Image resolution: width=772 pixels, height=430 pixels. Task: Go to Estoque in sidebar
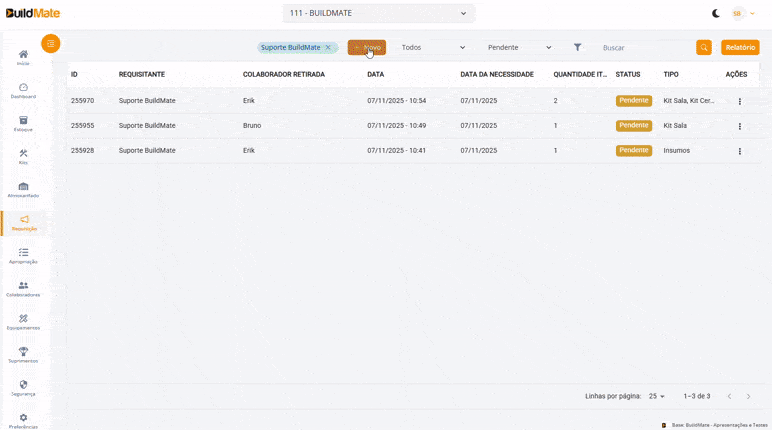click(x=23, y=123)
